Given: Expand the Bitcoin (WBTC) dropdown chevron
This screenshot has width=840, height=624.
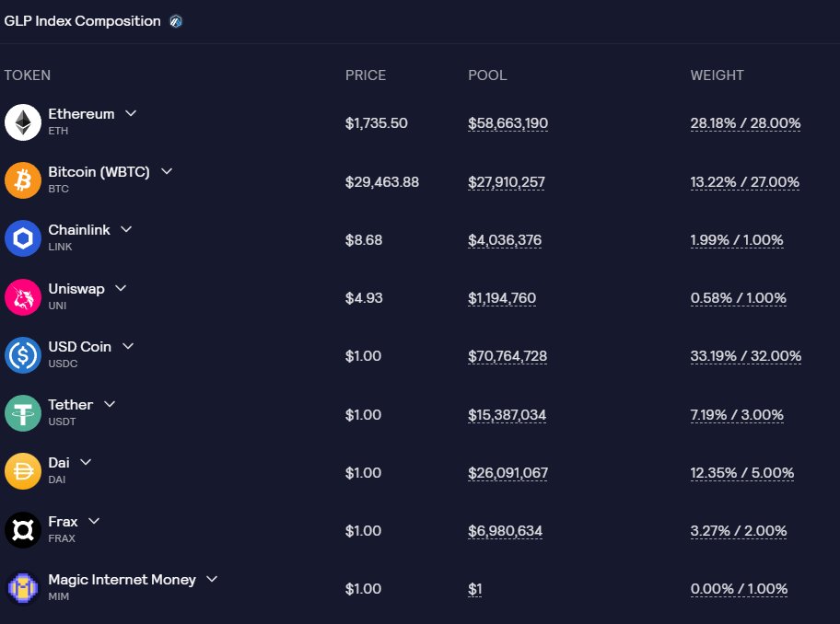Looking at the screenshot, I should tap(167, 171).
